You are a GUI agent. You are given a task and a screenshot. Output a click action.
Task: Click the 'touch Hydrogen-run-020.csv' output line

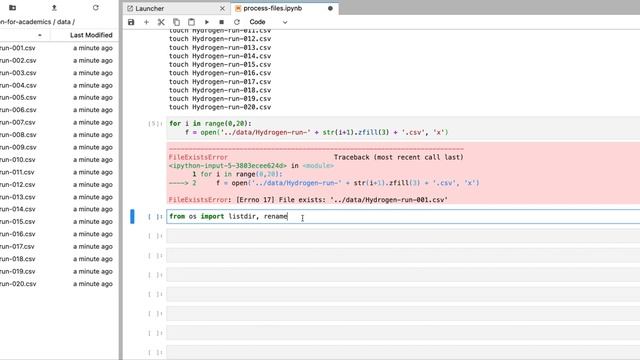[x=220, y=107]
